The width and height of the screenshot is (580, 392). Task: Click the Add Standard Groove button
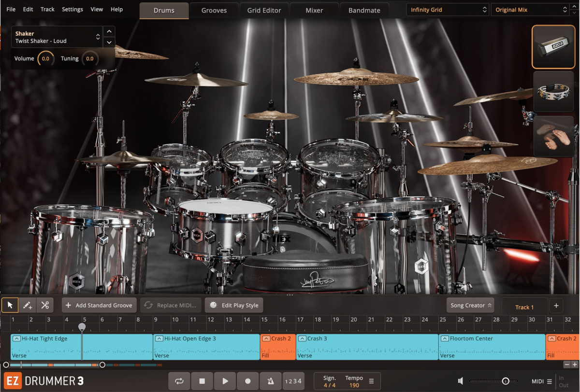(99, 305)
